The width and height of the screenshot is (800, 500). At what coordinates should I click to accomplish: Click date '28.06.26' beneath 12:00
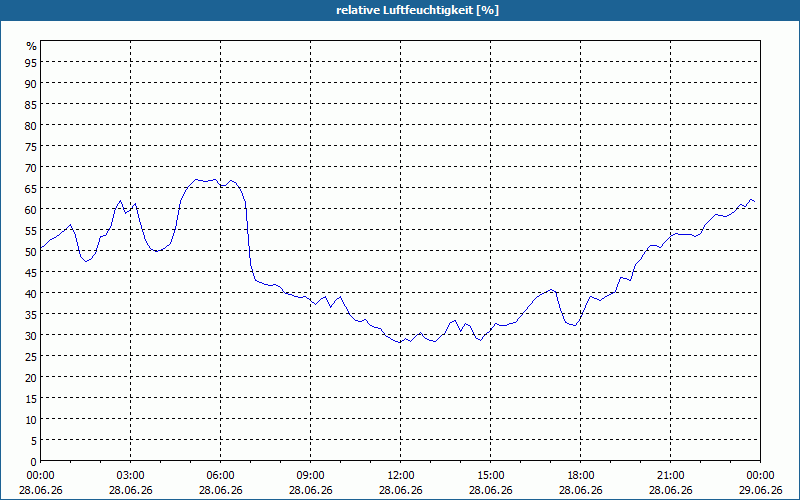pyautogui.click(x=401, y=490)
